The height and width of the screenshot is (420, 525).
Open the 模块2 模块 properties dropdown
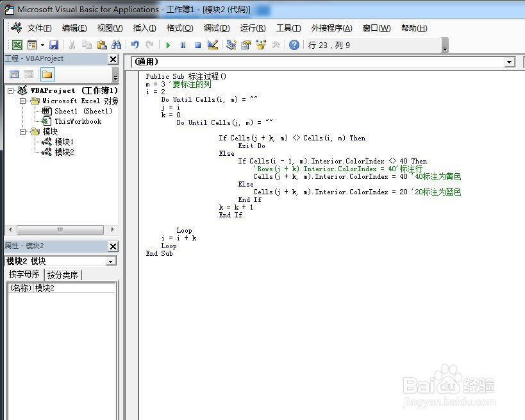coord(110,261)
